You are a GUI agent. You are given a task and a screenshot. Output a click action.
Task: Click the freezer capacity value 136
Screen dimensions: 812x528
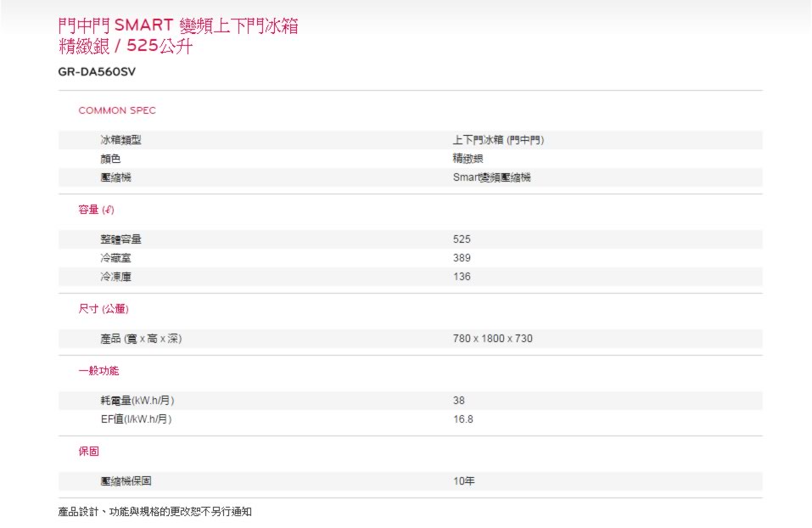point(462,276)
